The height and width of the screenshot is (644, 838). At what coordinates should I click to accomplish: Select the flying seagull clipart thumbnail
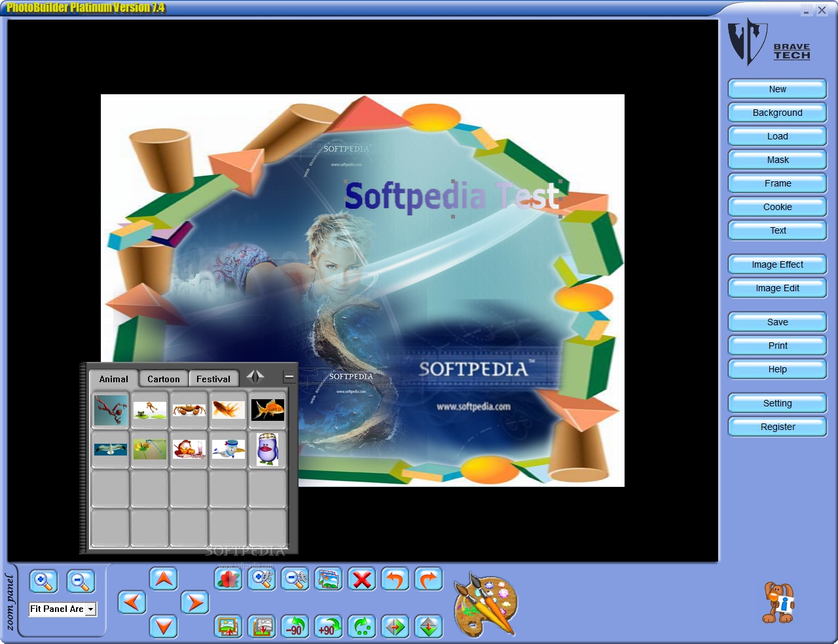(x=111, y=450)
